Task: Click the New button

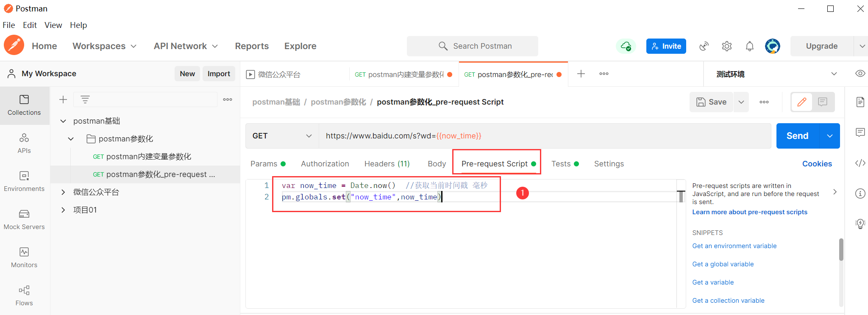Action: tap(187, 74)
